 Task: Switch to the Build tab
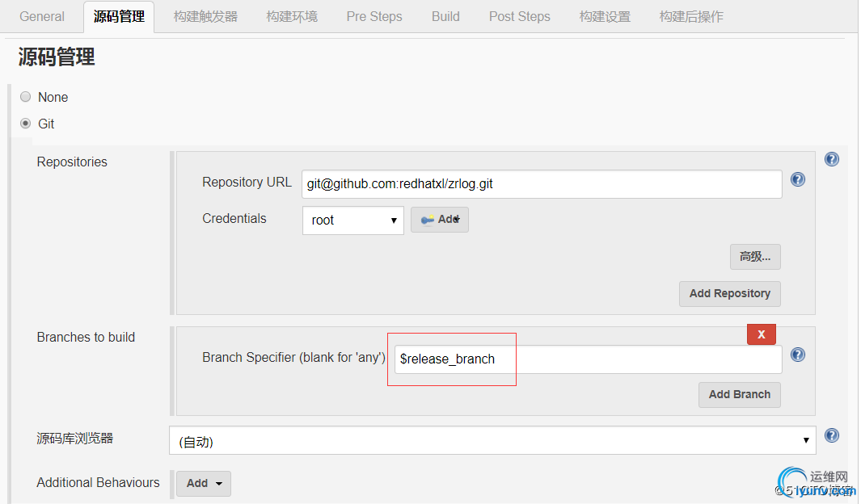point(445,16)
